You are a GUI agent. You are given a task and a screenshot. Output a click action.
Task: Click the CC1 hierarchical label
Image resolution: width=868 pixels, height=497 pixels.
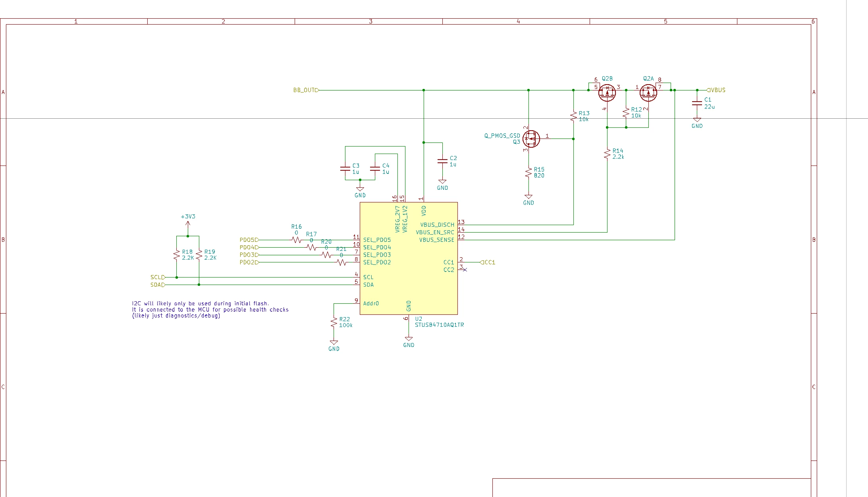(488, 262)
